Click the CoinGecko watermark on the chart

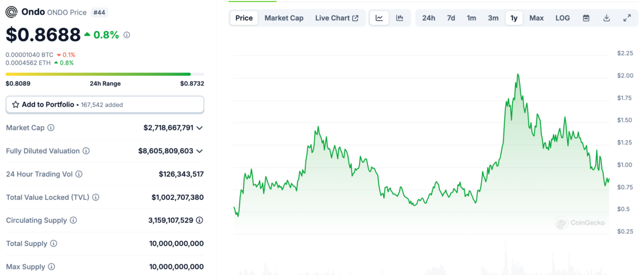click(580, 223)
